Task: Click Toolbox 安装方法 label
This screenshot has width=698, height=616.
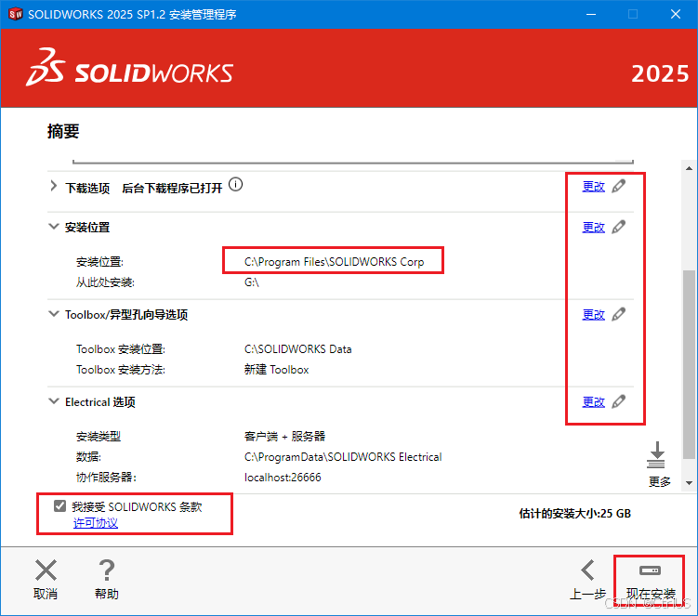Action: click(x=121, y=370)
